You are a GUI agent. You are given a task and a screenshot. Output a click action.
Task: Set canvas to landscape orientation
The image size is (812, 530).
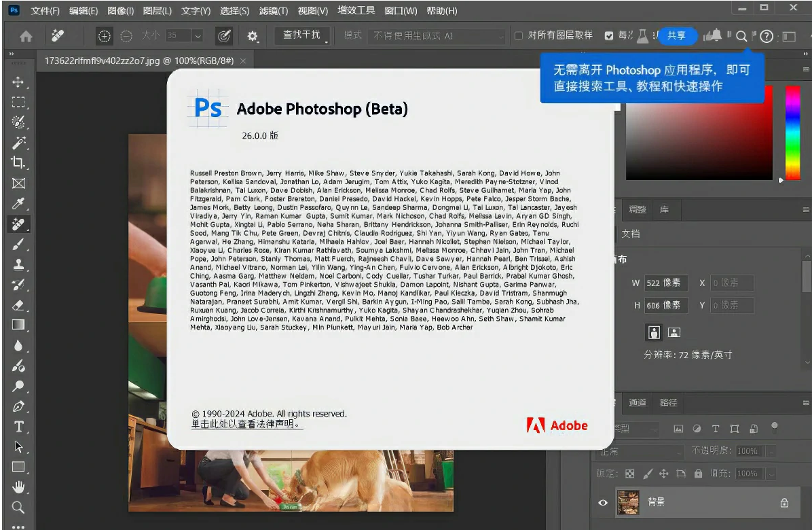pyautogui.click(x=673, y=333)
